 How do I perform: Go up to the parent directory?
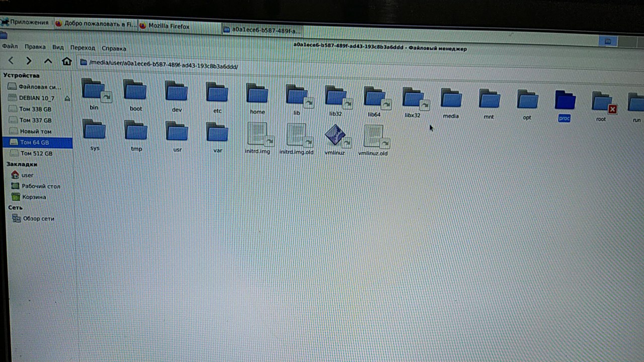coord(48,61)
